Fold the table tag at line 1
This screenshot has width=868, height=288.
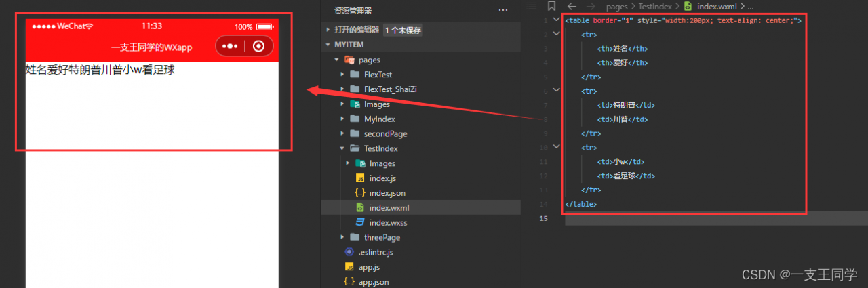(557, 20)
